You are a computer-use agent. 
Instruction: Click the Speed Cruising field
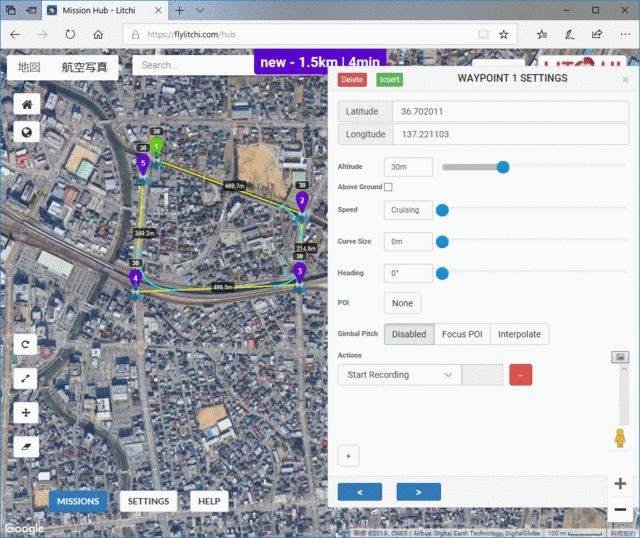(408, 210)
